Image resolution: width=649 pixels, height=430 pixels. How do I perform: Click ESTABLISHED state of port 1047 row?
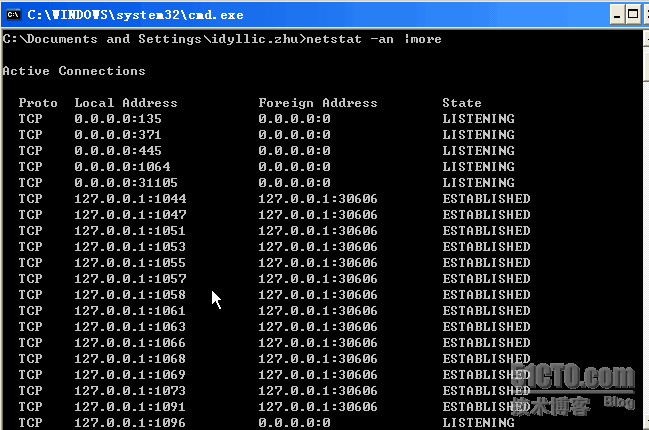tap(486, 215)
